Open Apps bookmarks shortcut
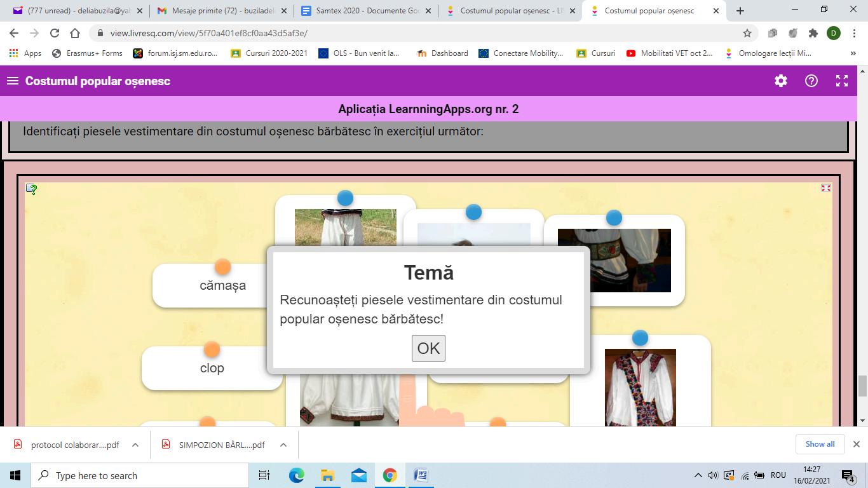This screenshot has height=488, width=868. [26, 53]
